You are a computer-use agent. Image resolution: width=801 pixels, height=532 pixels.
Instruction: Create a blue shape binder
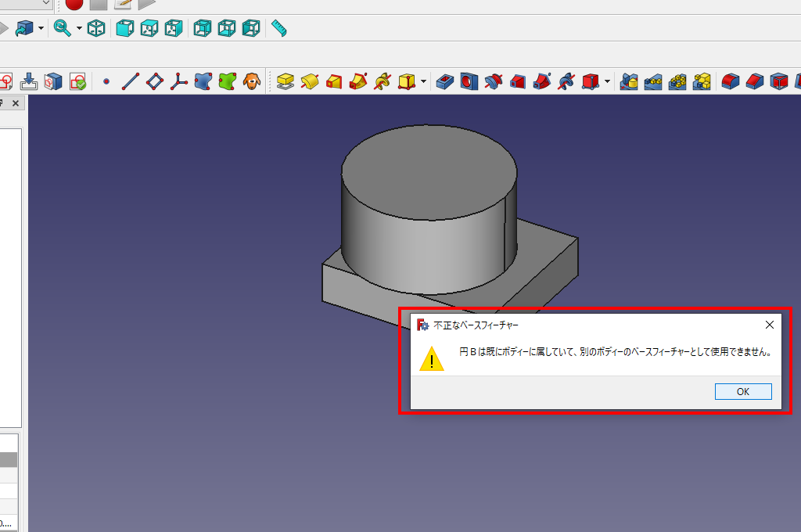pyautogui.click(x=203, y=81)
